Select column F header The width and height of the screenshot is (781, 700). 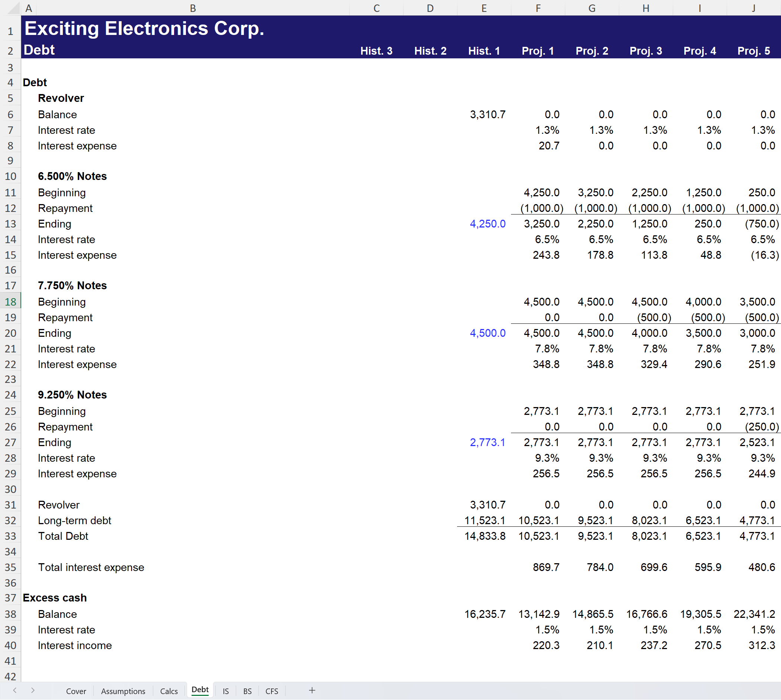pyautogui.click(x=538, y=8)
